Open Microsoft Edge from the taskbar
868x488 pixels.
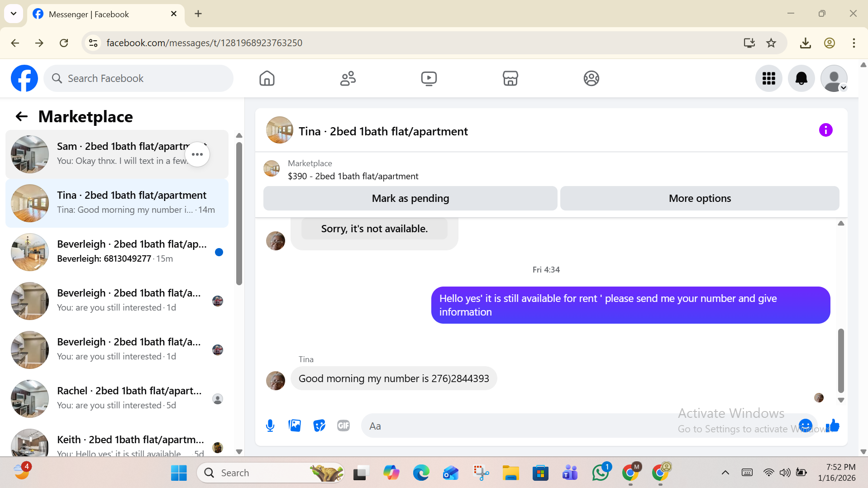[x=421, y=473]
